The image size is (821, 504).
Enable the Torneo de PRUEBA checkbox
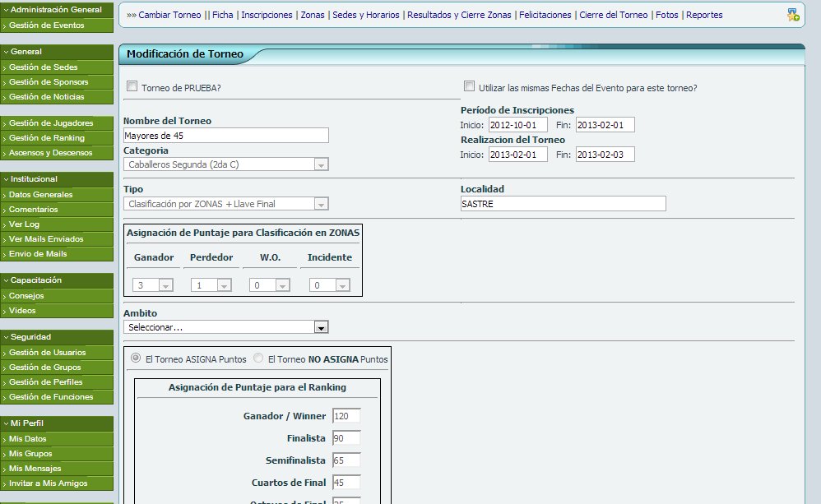click(132, 86)
